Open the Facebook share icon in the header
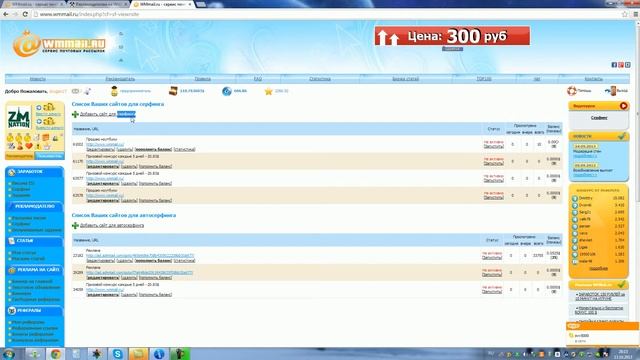This screenshot has width=640, height=360. click(614, 65)
